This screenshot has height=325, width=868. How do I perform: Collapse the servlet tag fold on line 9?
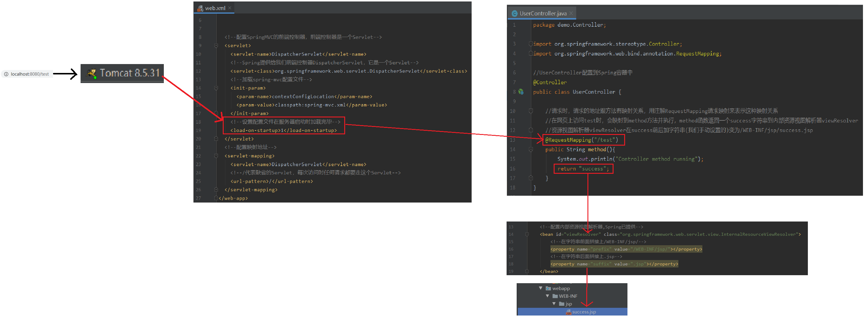pos(216,45)
